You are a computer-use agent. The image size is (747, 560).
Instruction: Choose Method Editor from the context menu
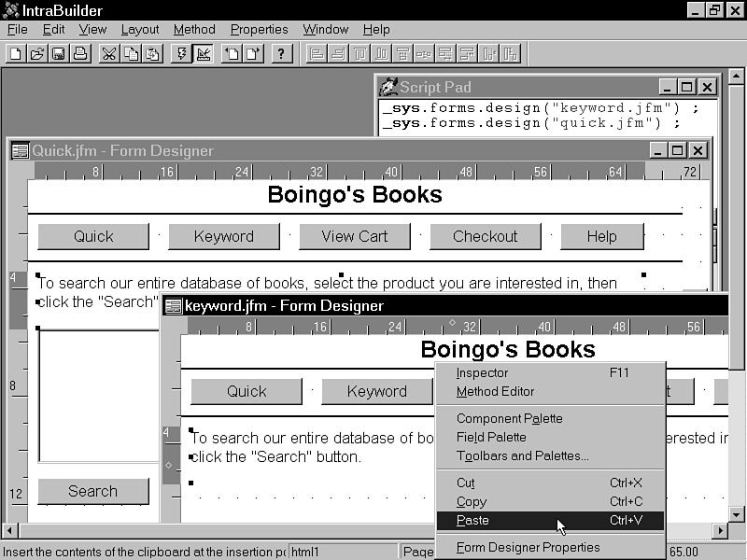coord(550,391)
